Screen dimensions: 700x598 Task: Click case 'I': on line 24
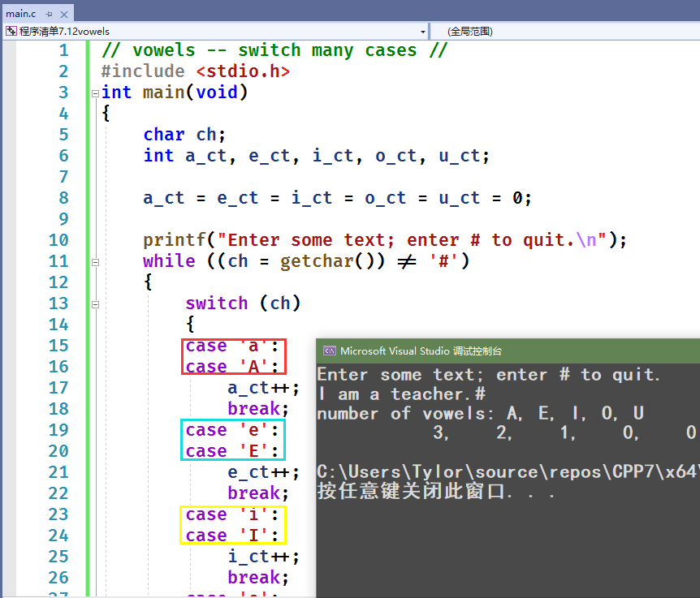(x=232, y=536)
